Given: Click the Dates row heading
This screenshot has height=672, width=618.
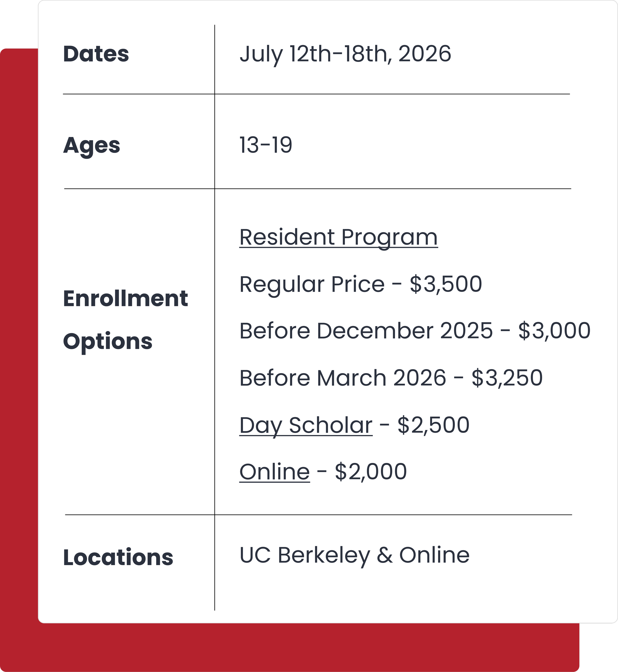Looking at the screenshot, I should click(96, 54).
